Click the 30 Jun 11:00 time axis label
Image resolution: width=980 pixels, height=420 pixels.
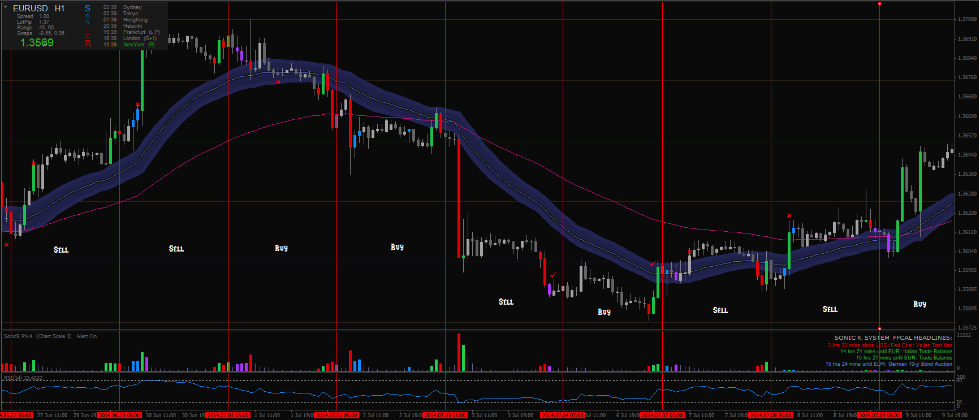tap(161, 415)
